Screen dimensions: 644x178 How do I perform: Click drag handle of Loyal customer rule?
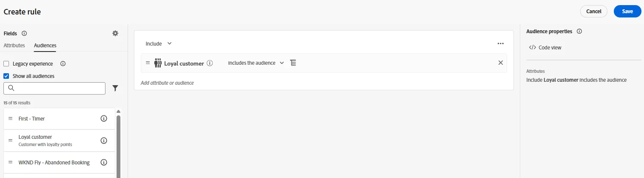(x=148, y=63)
